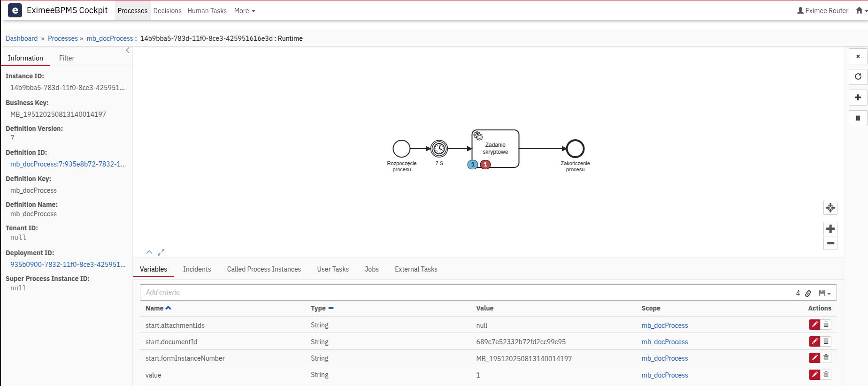The width and height of the screenshot is (868, 386).
Task: Click the refresh icon in the right sidebar
Action: [x=858, y=77]
